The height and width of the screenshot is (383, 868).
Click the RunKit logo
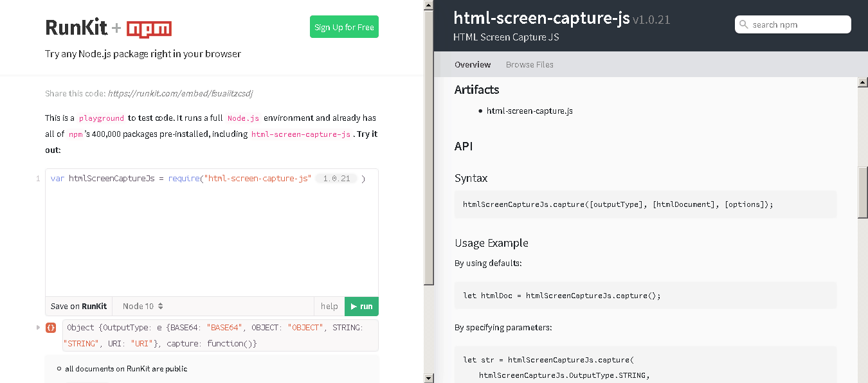click(x=77, y=28)
